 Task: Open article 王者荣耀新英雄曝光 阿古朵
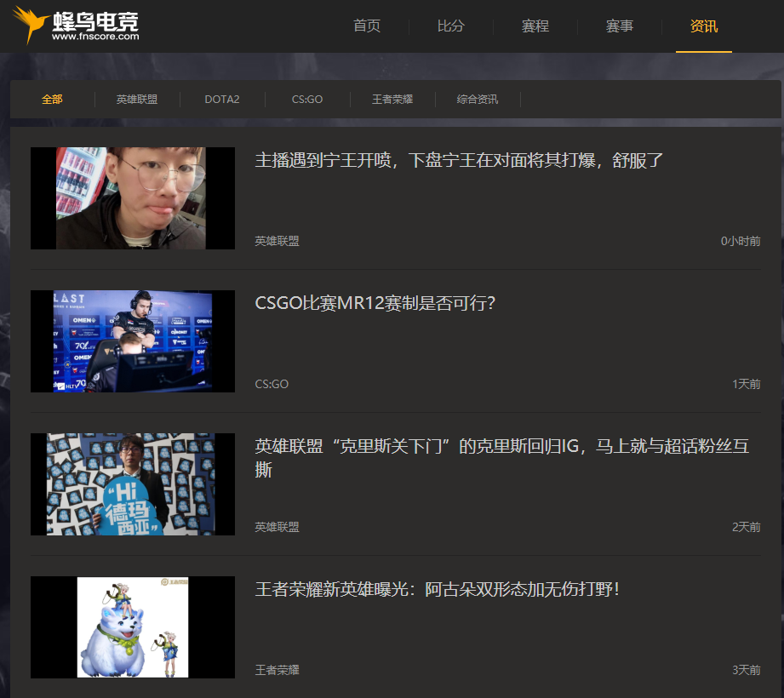click(x=438, y=589)
